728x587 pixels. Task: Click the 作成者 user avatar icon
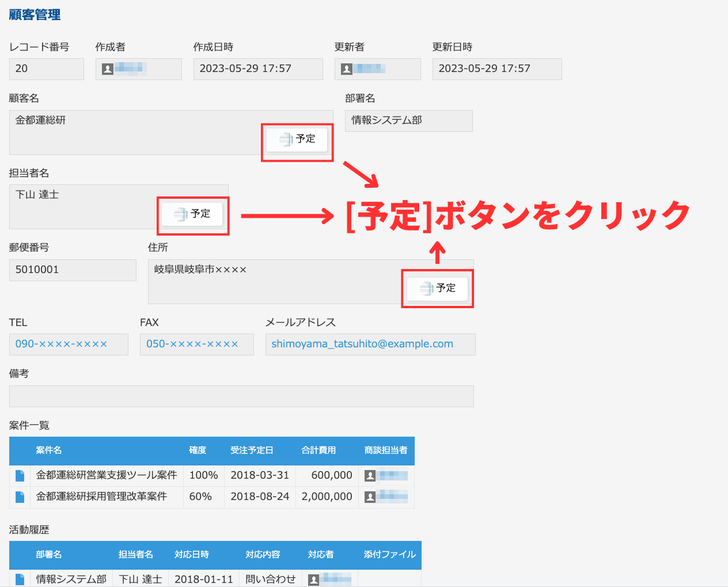[108, 69]
